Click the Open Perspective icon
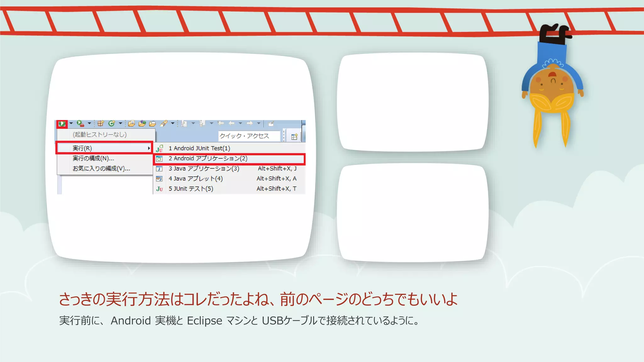The height and width of the screenshot is (362, 644). pyautogui.click(x=294, y=137)
